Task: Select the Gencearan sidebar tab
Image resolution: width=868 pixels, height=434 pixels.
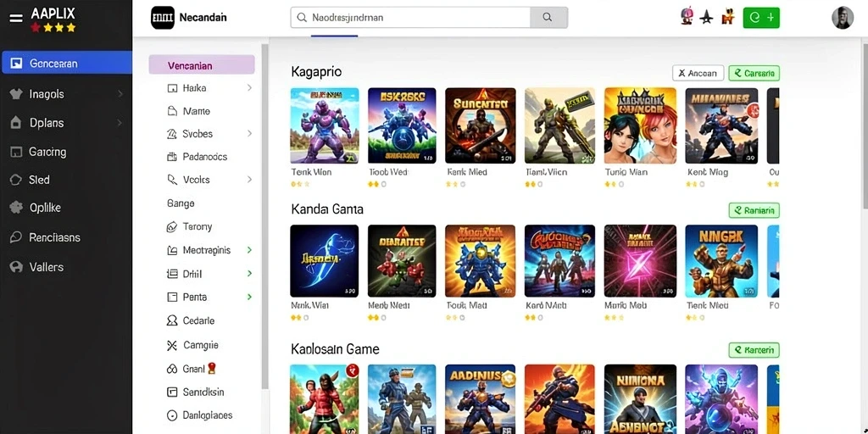Action: (66, 63)
